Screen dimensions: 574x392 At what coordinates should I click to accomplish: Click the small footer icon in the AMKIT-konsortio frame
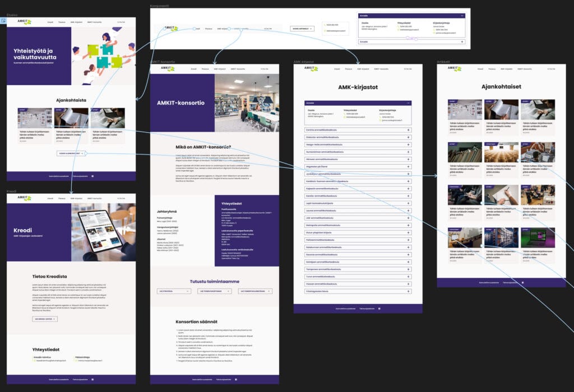tap(236, 380)
